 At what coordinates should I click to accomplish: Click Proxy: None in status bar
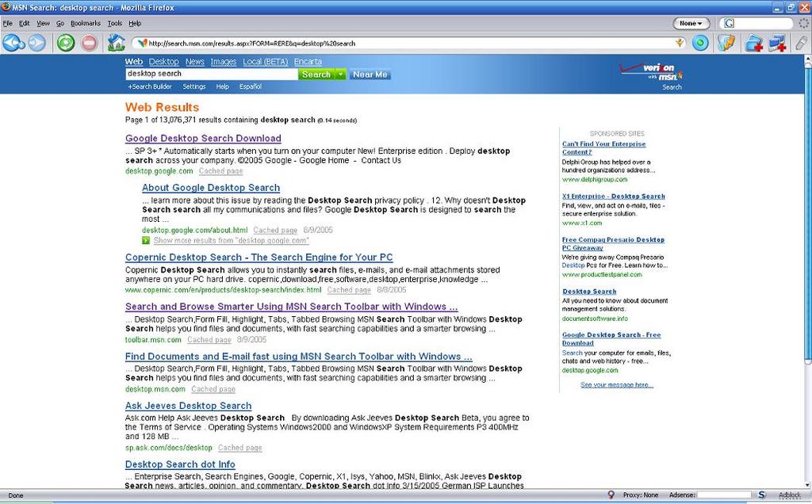coord(641,495)
